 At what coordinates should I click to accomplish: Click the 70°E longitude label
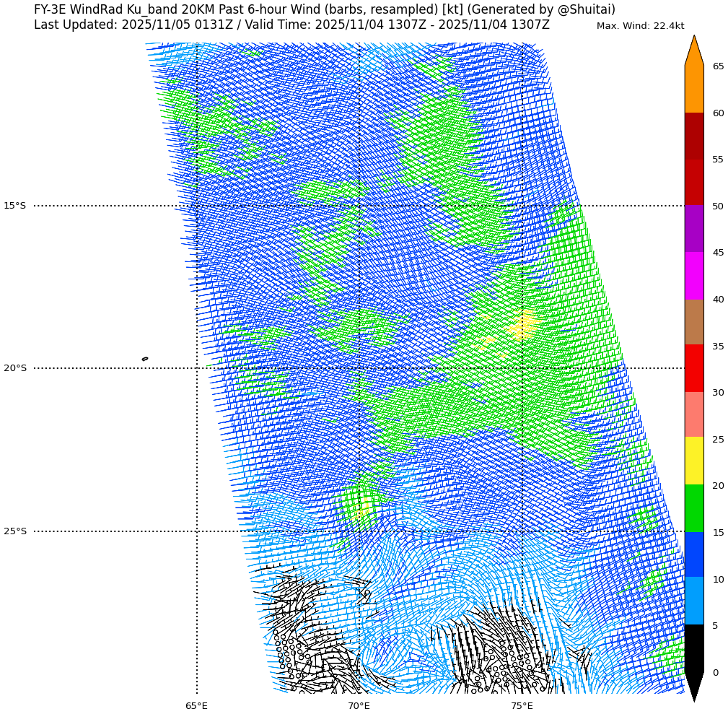coord(359,705)
